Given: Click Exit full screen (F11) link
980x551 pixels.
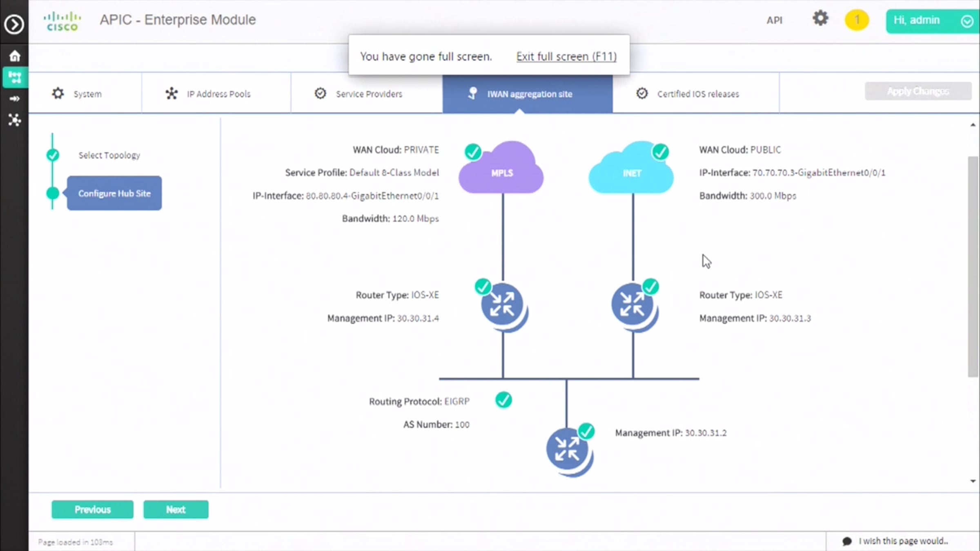Looking at the screenshot, I should coord(566,56).
